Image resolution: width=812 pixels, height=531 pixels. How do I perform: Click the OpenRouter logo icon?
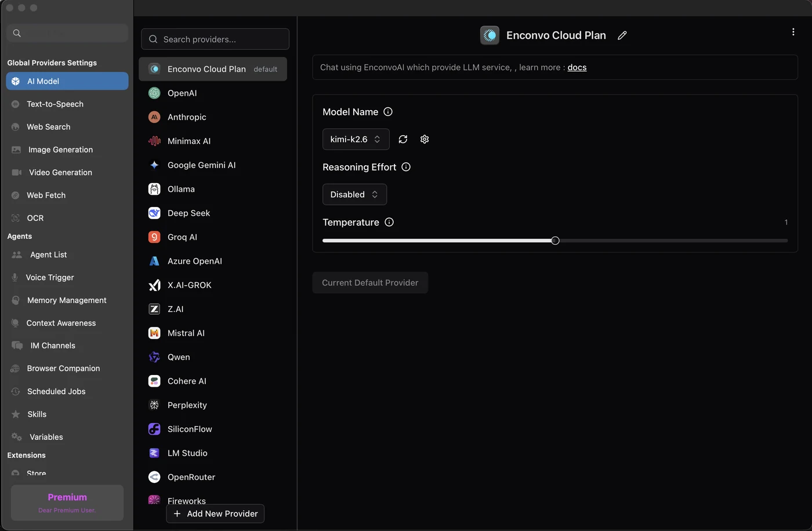click(154, 477)
